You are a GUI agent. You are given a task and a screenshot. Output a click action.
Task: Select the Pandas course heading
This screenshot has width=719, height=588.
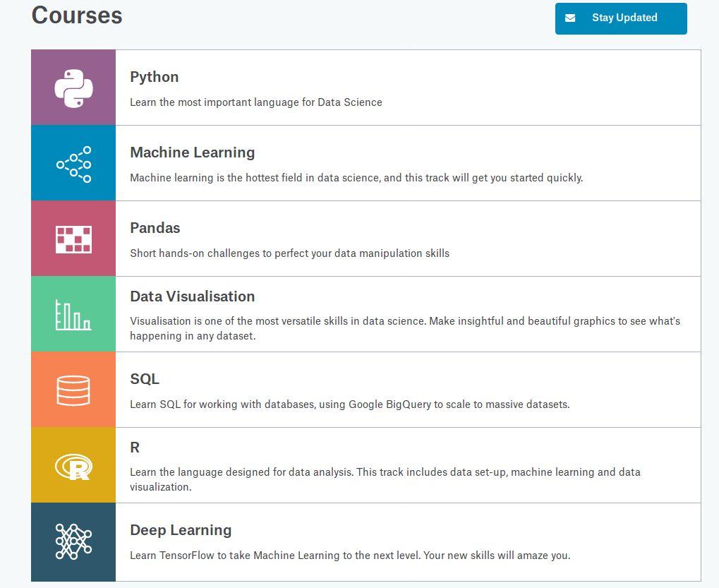[x=155, y=228]
